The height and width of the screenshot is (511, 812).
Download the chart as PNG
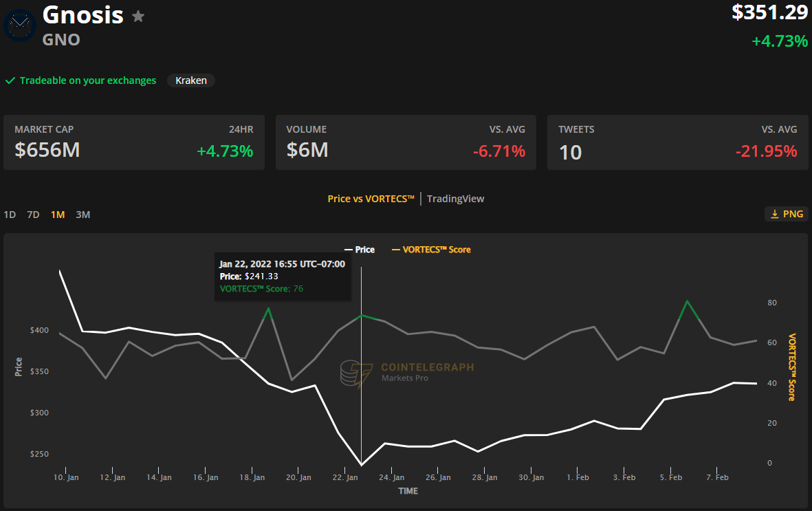click(x=786, y=214)
